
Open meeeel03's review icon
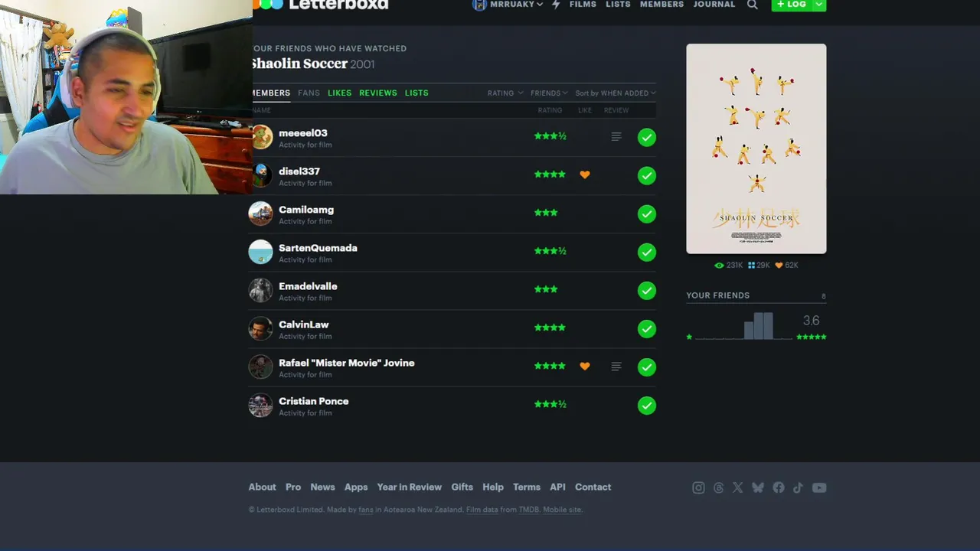click(616, 137)
